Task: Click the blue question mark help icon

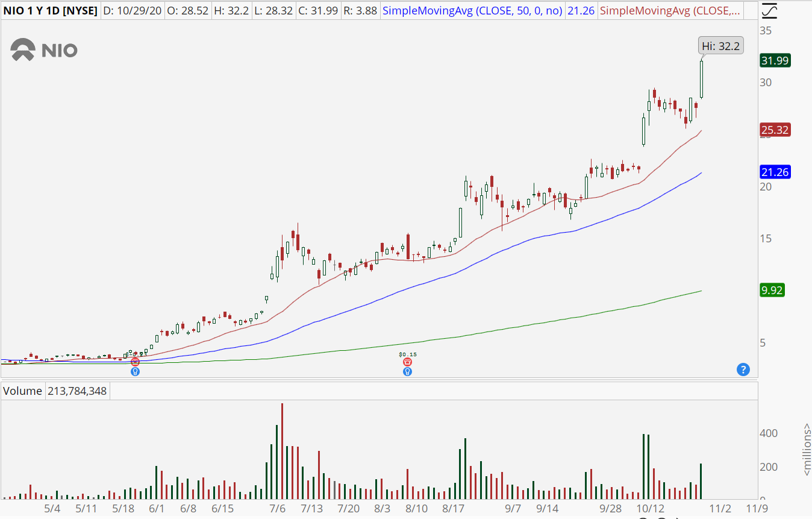Action: (743, 370)
